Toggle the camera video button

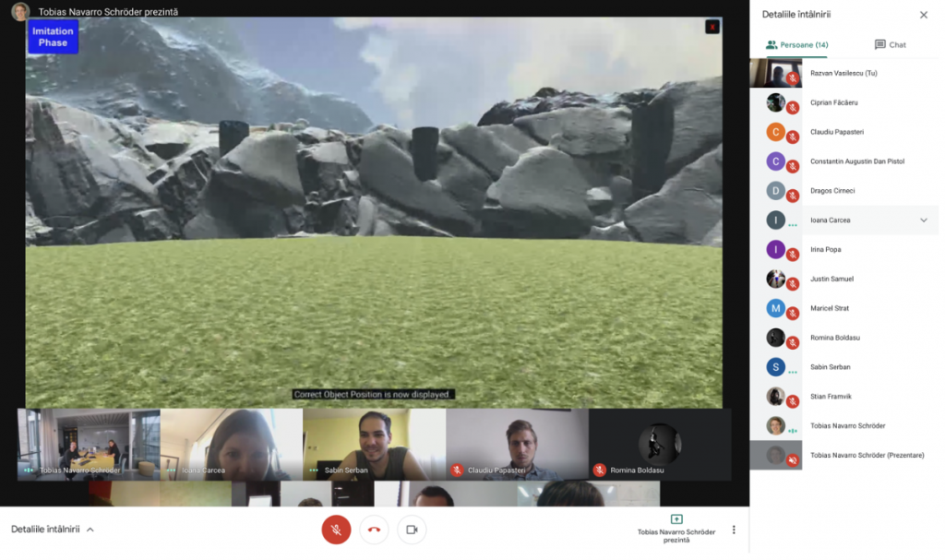tap(412, 530)
